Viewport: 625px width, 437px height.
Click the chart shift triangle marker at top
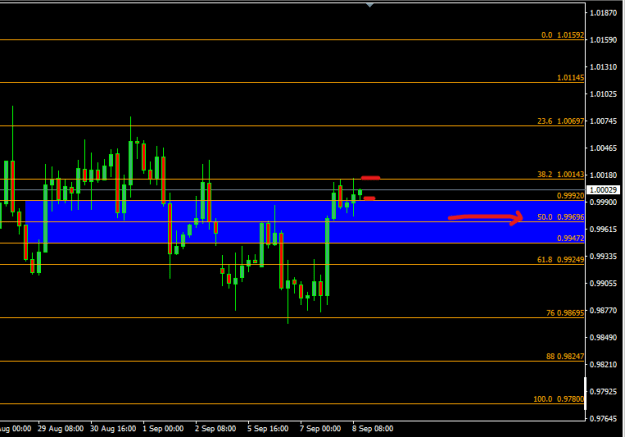tap(370, 5)
